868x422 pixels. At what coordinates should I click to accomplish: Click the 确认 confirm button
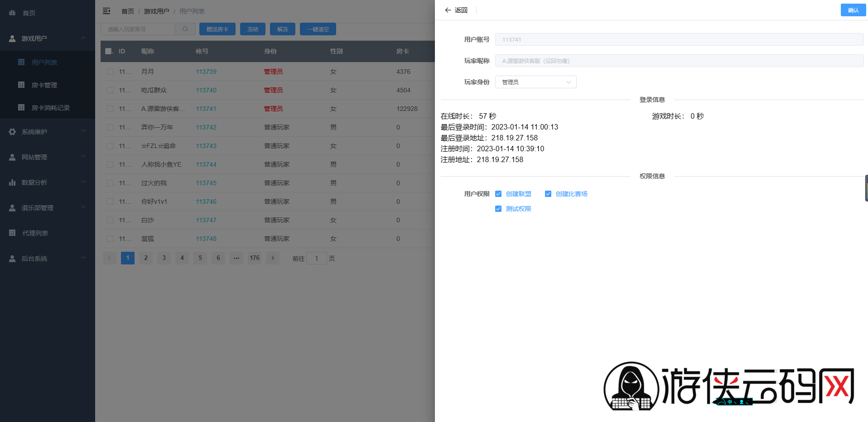(853, 10)
